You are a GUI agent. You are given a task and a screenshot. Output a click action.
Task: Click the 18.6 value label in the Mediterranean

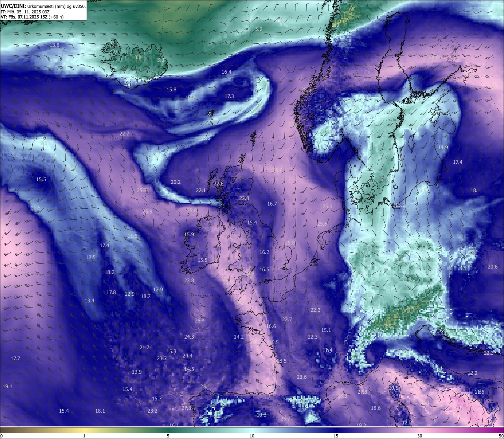click(376, 408)
